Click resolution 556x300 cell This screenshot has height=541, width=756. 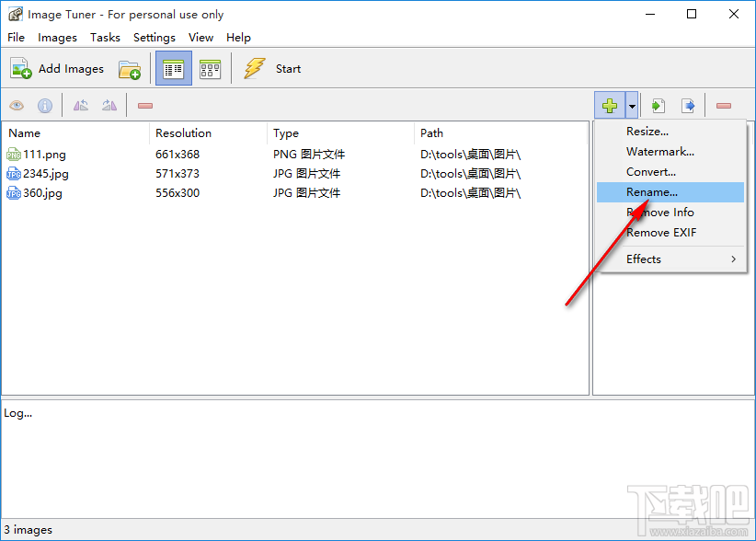click(178, 193)
